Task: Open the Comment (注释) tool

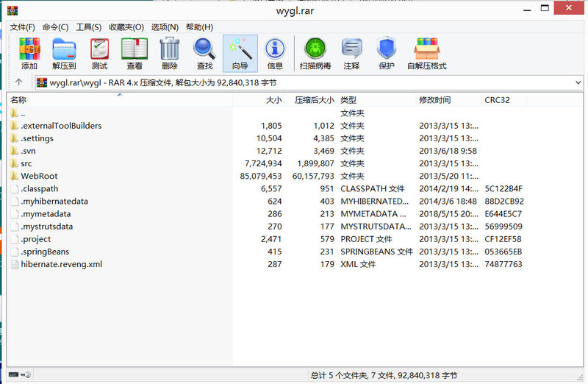Action: pos(351,53)
